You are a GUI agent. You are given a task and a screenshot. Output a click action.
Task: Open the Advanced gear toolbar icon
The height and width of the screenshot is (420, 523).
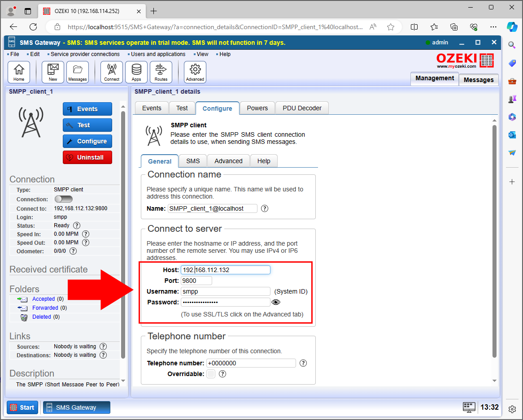tap(195, 72)
